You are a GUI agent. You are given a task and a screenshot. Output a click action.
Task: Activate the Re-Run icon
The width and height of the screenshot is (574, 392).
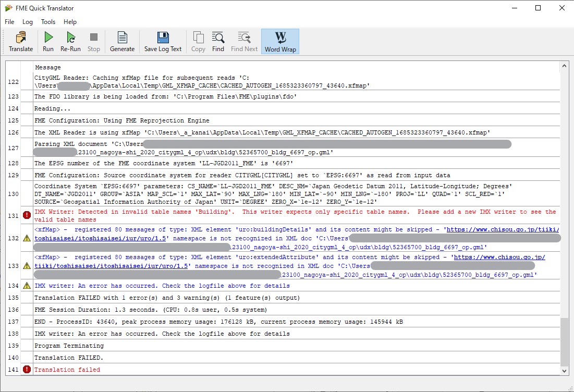coord(70,41)
